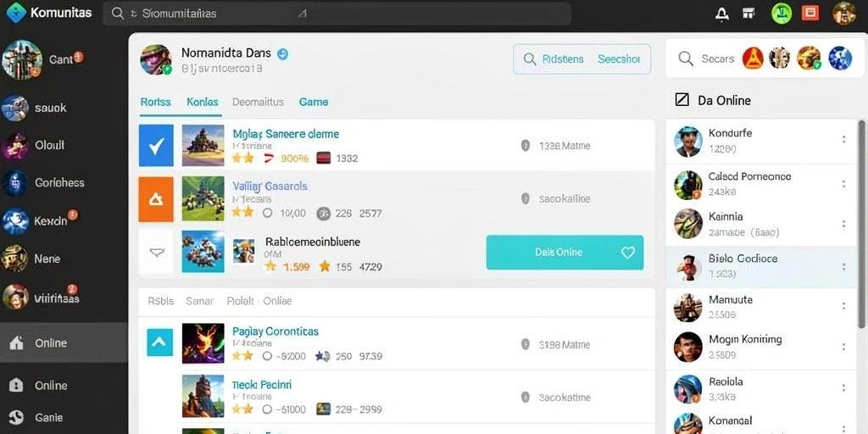Open the Paglay Corontitas game link
The width and height of the screenshot is (868, 434).
tap(275, 331)
